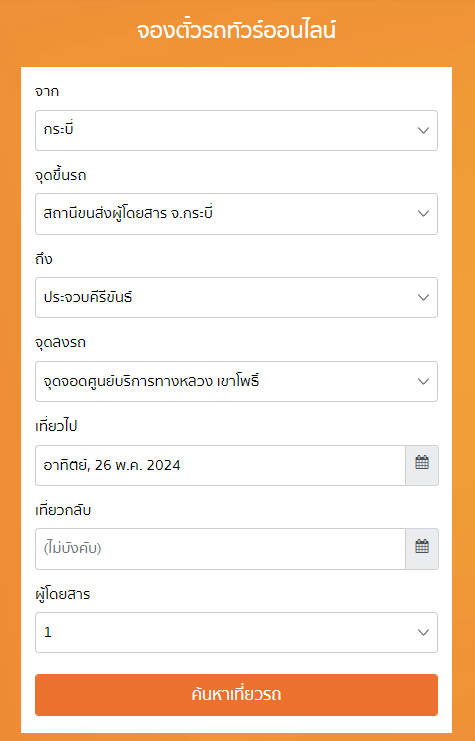The width and height of the screenshot is (475, 741).
Task: Expand the จาก dropdown showing กระบี่
Action: pyautogui.click(x=236, y=130)
